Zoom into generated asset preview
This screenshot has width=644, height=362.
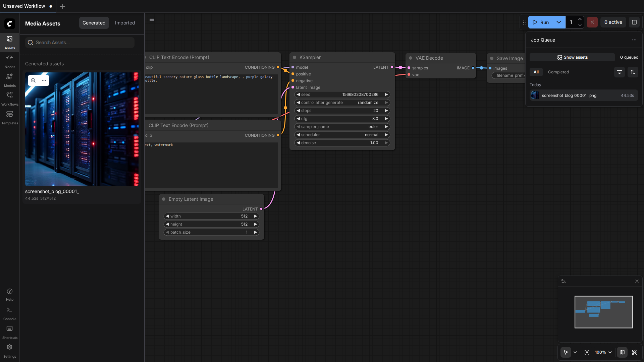[33, 80]
